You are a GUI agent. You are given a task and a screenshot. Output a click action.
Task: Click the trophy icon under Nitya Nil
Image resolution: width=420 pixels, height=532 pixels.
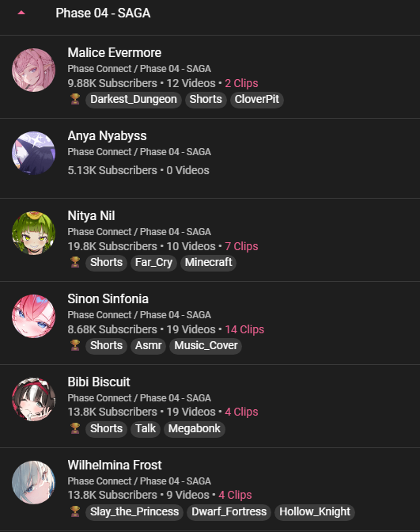click(75, 262)
